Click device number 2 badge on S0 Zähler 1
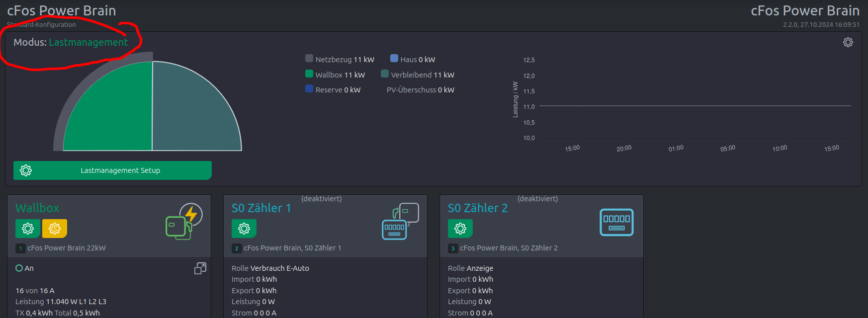This screenshot has height=318, width=868. click(x=237, y=248)
